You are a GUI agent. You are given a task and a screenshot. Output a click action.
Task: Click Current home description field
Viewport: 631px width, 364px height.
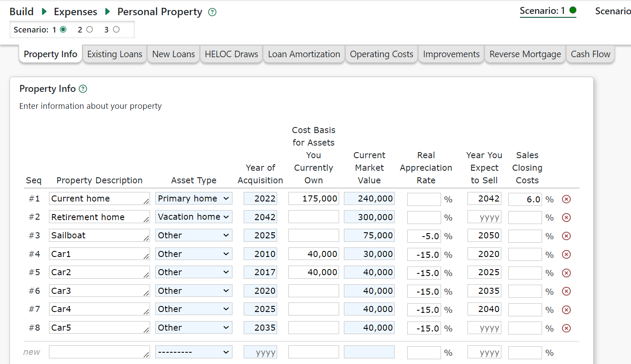pyautogui.click(x=99, y=198)
